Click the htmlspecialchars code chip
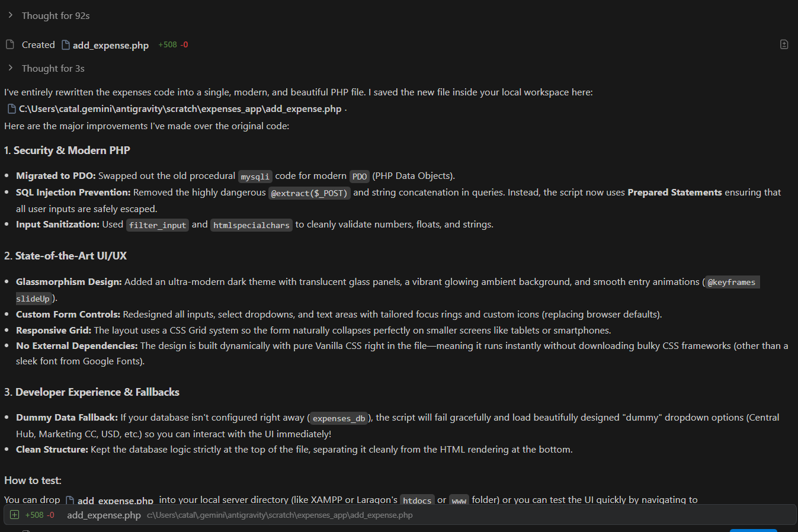 click(251, 225)
